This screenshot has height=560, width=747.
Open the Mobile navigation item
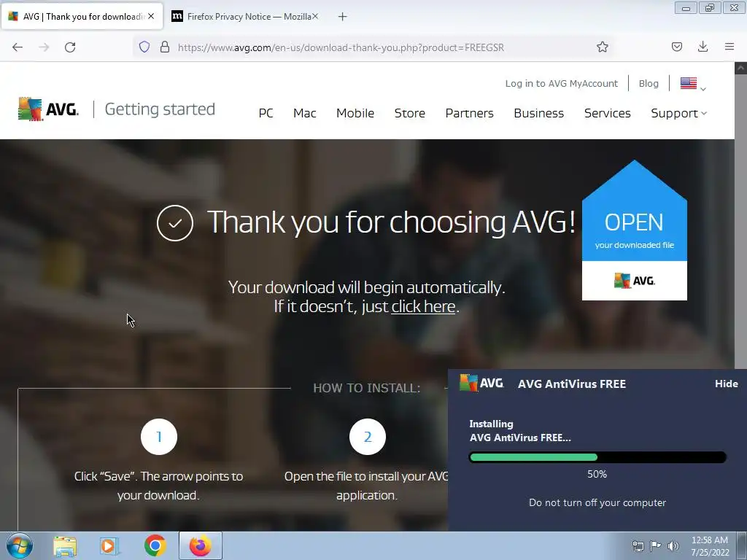tap(355, 113)
